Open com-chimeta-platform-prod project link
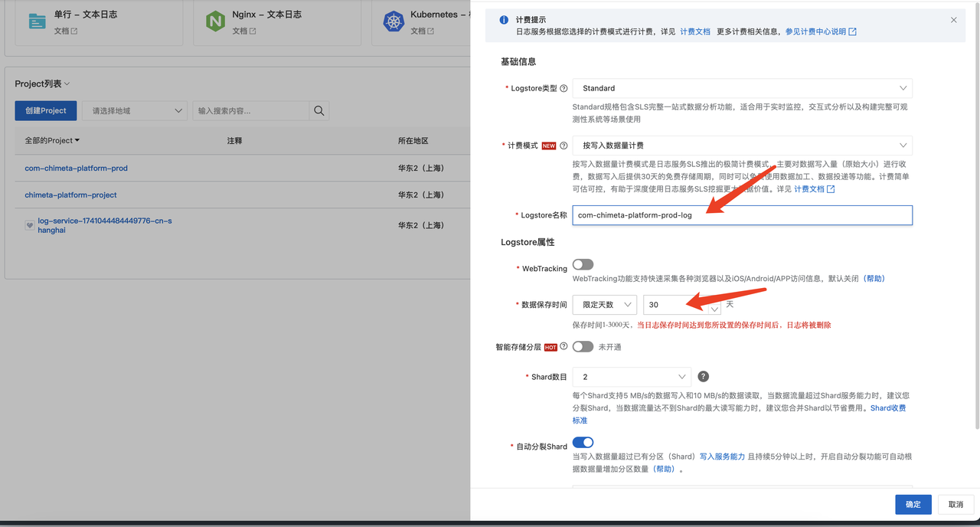This screenshot has height=527, width=980. tap(76, 169)
